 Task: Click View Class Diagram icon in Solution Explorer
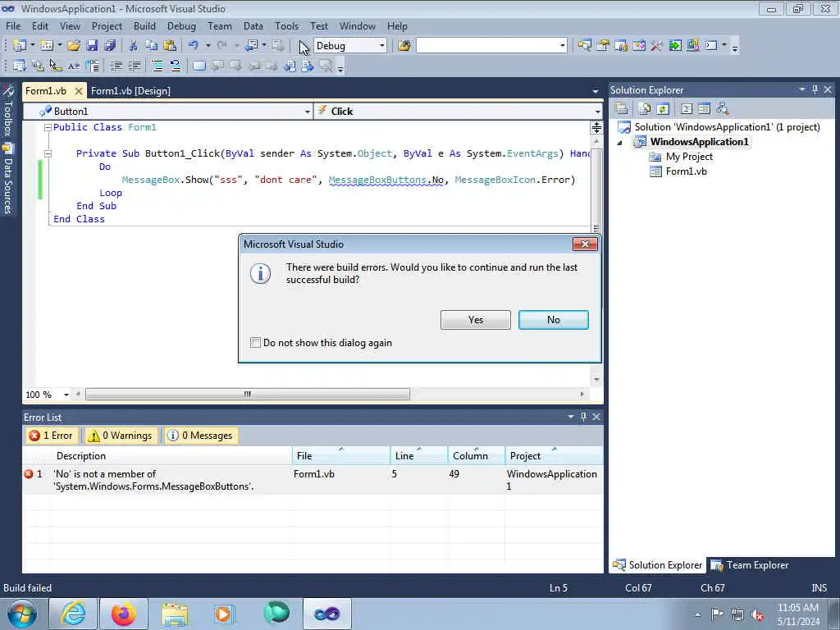(722, 109)
